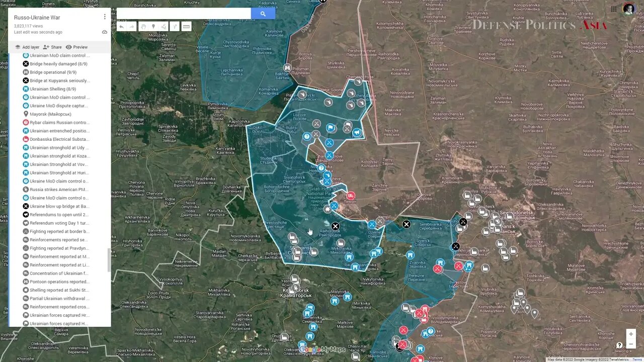The image size is (644, 362).
Task: Select 'Ukraine blow up bridge at Ba...' item
Action: pos(59,206)
